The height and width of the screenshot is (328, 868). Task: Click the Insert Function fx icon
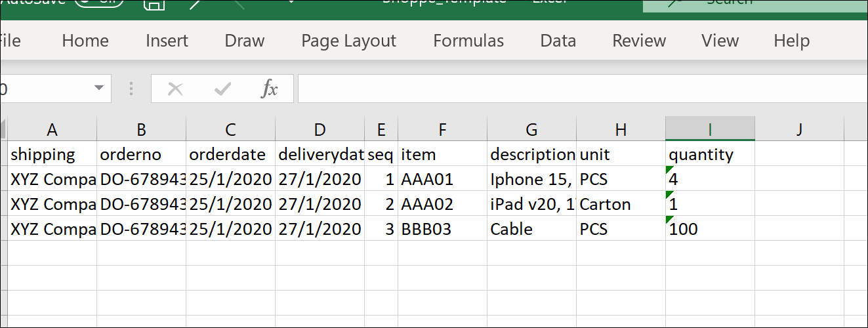coord(269,89)
